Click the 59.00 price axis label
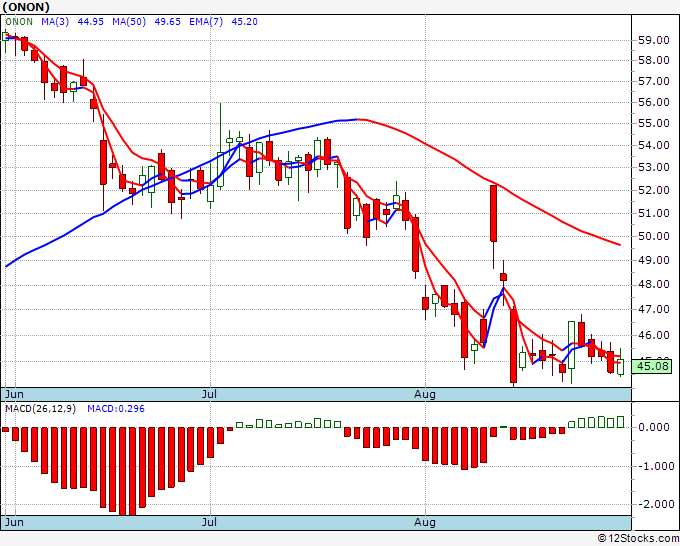This screenshot has height=546, width=680. [x=654, y=40]
